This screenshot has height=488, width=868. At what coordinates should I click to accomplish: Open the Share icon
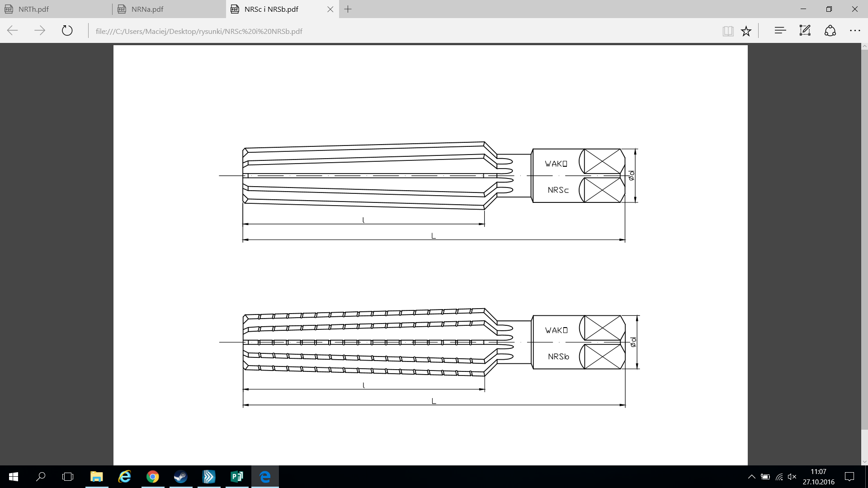click(830, 31)
